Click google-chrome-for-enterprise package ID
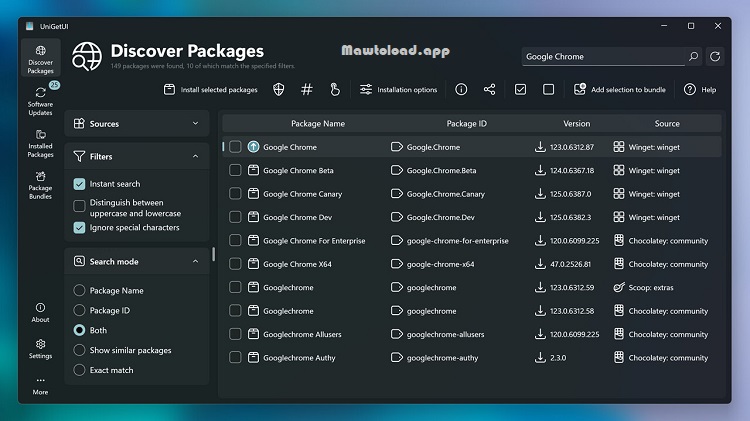This screenshot has height=421, width=750. (x=458, y=241)
